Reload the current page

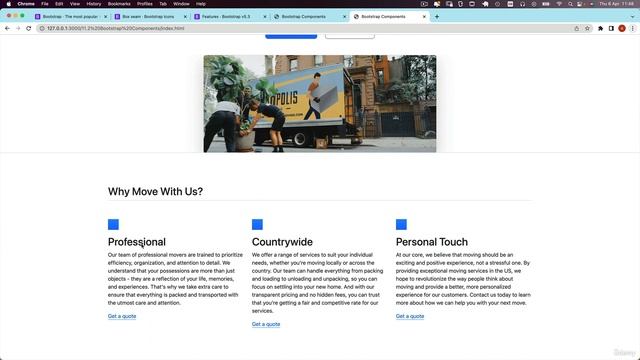pyautogui.click(x=29, y=28)
